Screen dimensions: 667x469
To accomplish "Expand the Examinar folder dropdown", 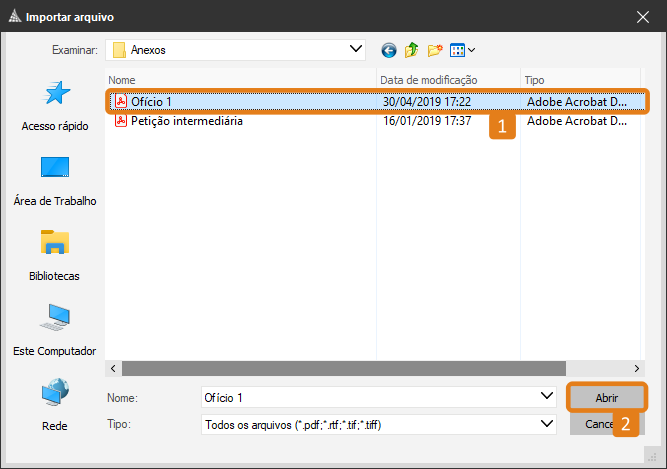I will (355, 48).
